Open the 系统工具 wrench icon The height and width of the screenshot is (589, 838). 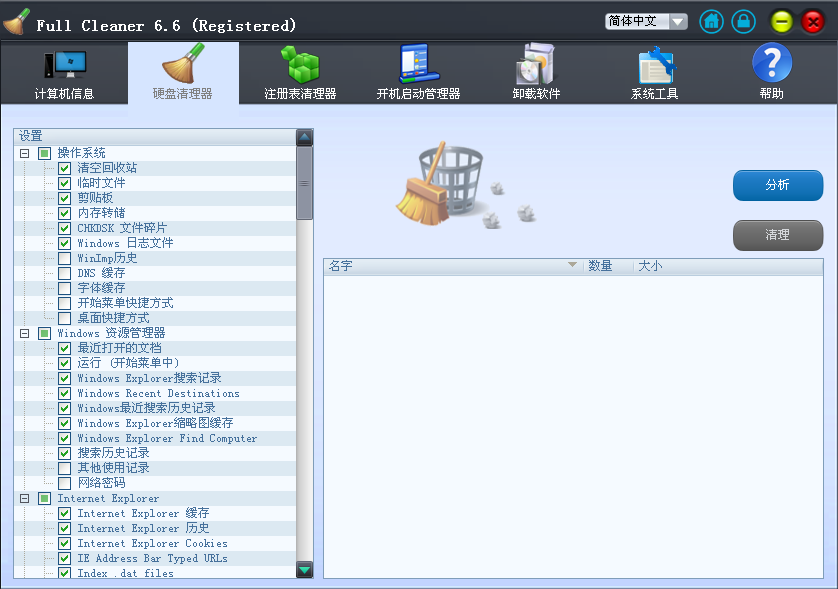[x=657, y=65]
